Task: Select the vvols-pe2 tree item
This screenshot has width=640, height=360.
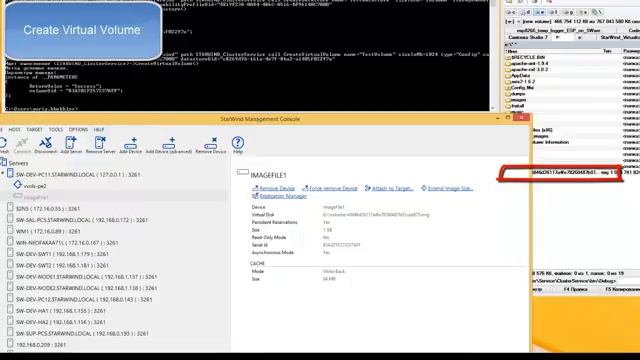Action: point(35,186)
